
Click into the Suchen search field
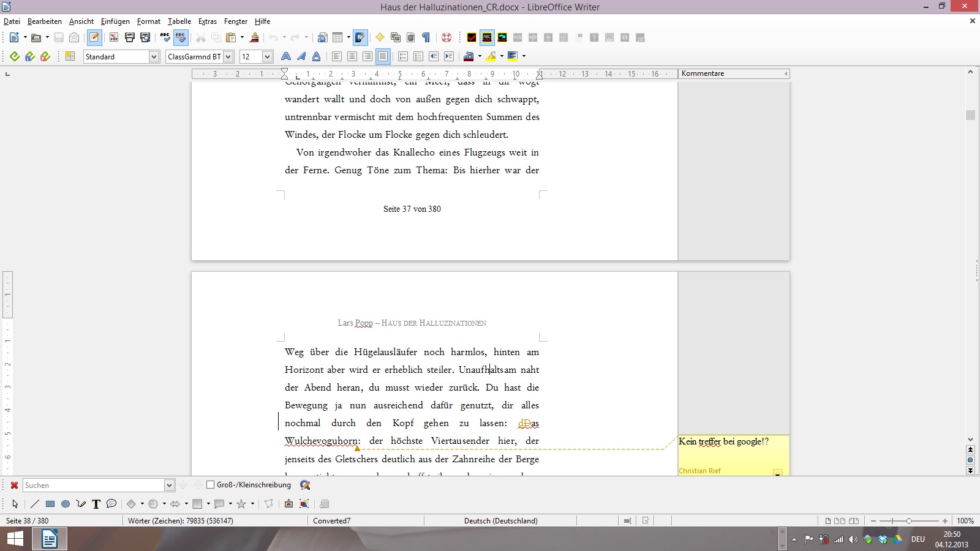coord(94,485)
